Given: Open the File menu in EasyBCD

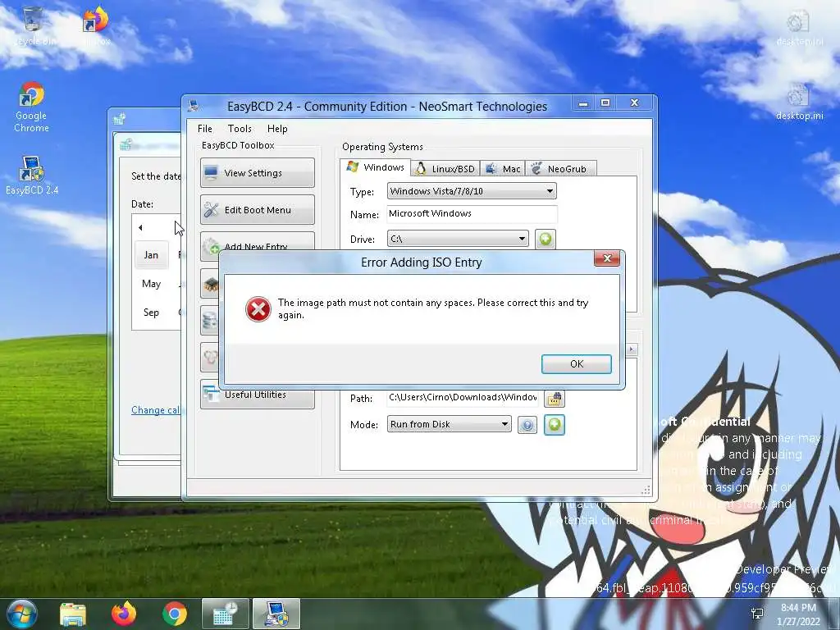Looking at the screenshot, I should pos(204,129).
